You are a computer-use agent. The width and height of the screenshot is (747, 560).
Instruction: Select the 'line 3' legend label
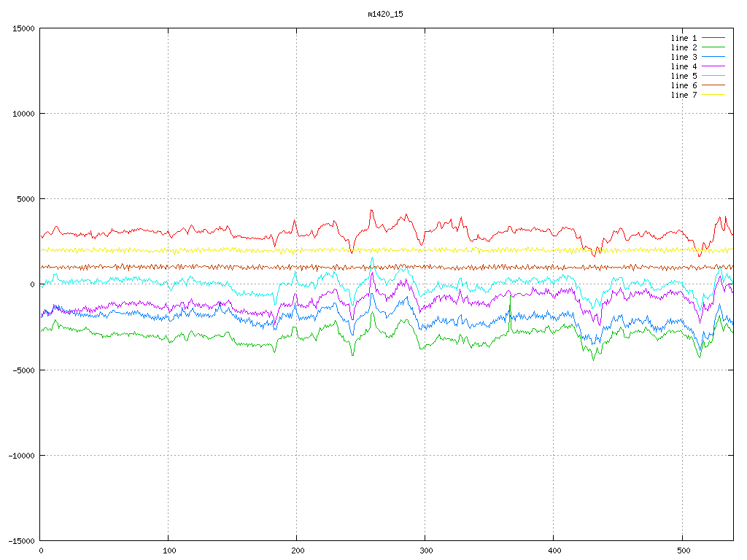(x=684, y=57)
